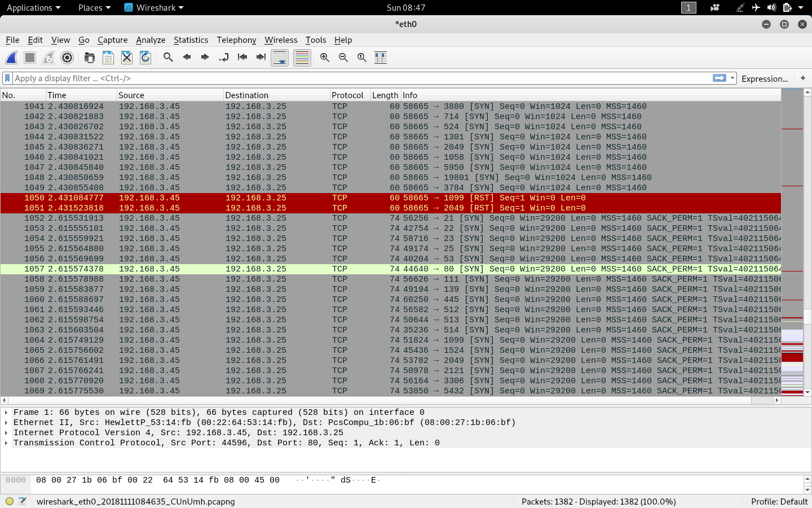The width and height of the screenshot is (812, 508).
Task: Sort by Source column header
Action: 170,95
